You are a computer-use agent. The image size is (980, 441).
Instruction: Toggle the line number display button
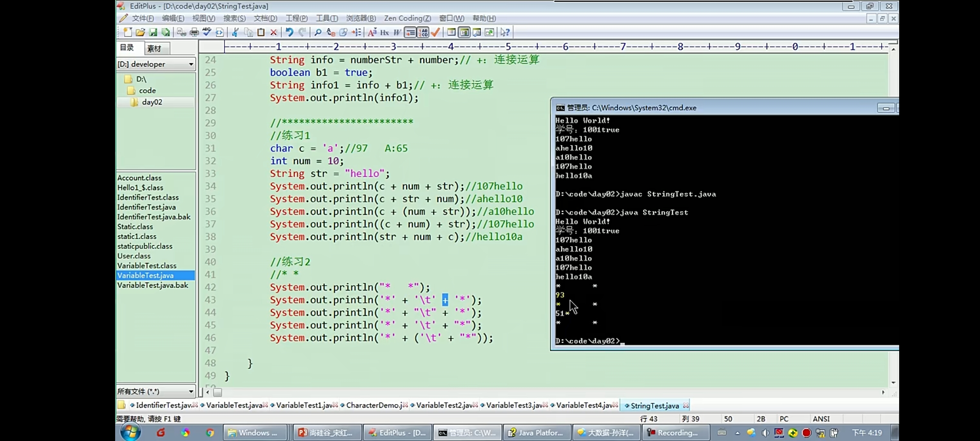423,32
